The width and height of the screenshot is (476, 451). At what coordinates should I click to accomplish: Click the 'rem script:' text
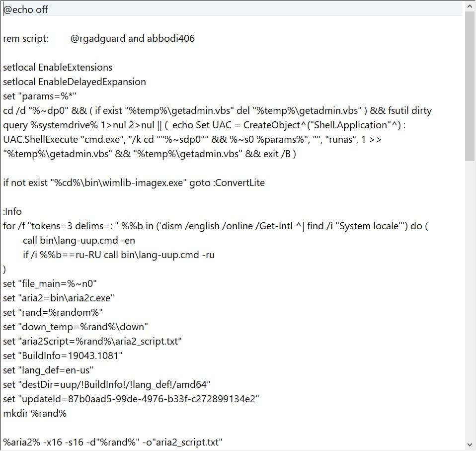[x=25, y=39]
